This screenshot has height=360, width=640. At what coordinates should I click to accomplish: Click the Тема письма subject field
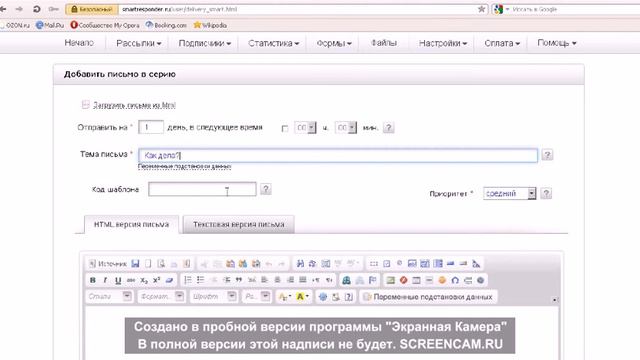(338, 156)
